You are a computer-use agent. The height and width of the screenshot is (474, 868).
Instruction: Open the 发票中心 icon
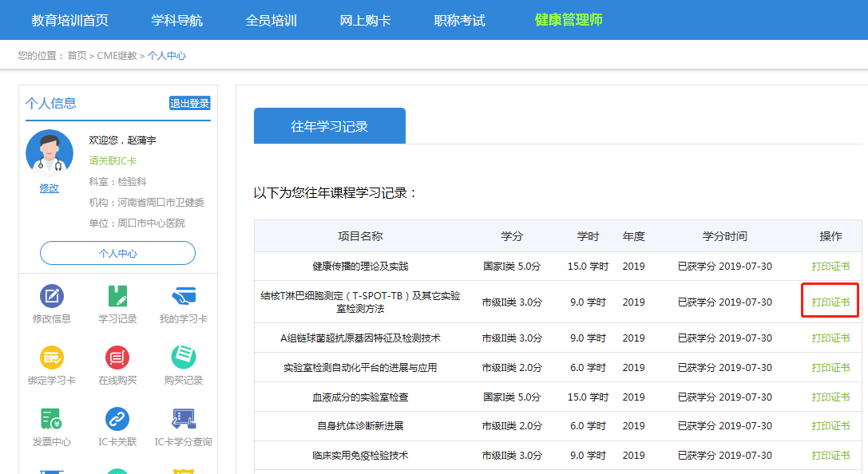pyautogui.click(x=51, y=419)
